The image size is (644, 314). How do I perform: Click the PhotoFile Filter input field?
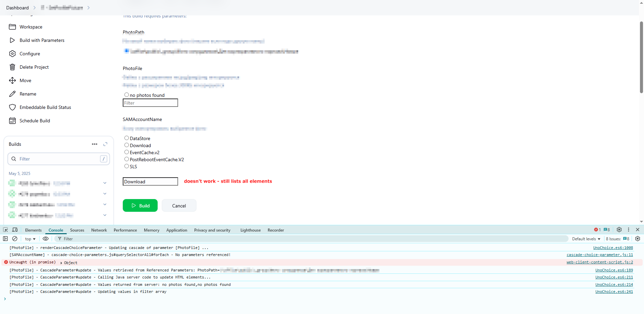(150, 103)
